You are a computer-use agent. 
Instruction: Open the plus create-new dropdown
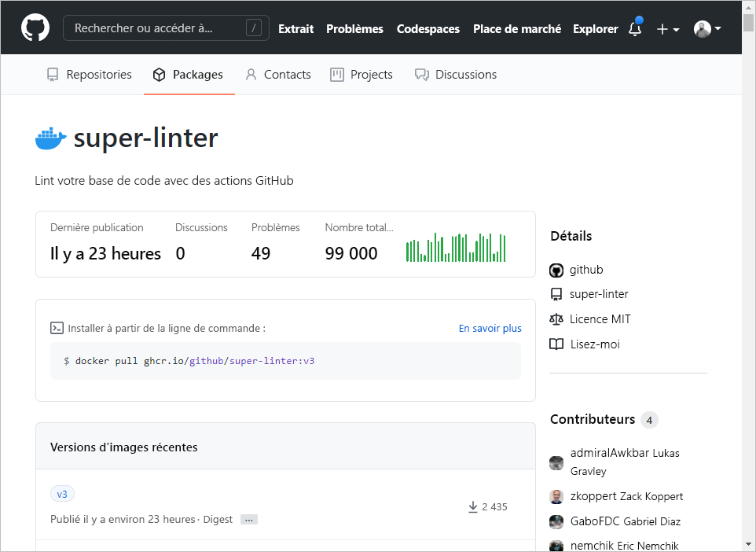(667, 29)
